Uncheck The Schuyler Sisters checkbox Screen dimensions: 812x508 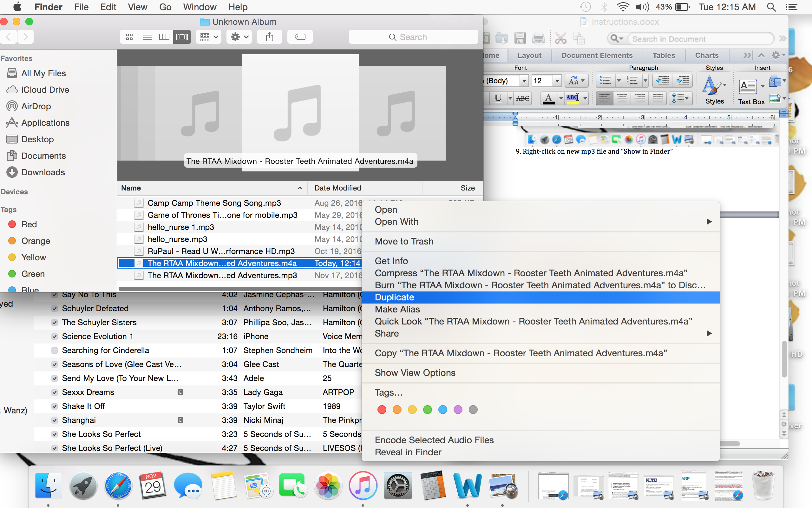click(x=54, y=323)
